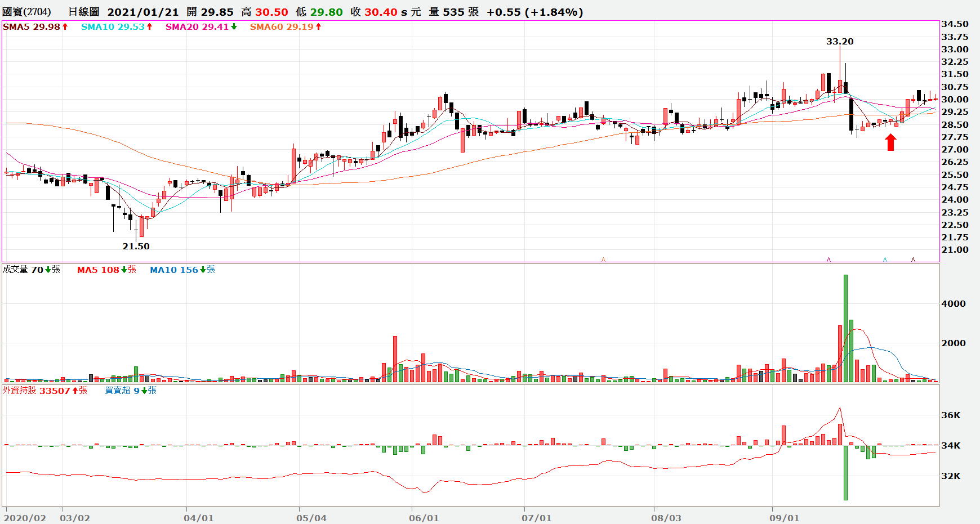Image resolution: width=980 pixels, height=524 pixels.
Task: Click the 成交量 volume panel label
Action: pos(15,270)
